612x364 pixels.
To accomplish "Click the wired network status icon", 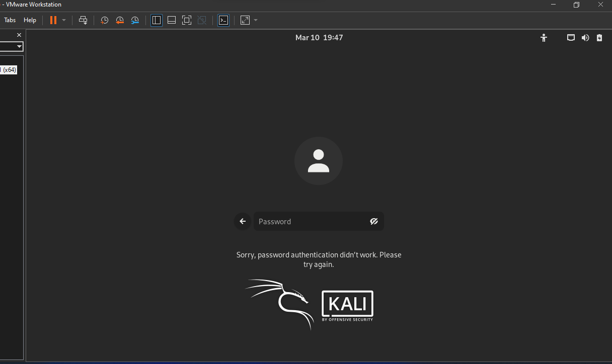I will (x=571, y=38).
